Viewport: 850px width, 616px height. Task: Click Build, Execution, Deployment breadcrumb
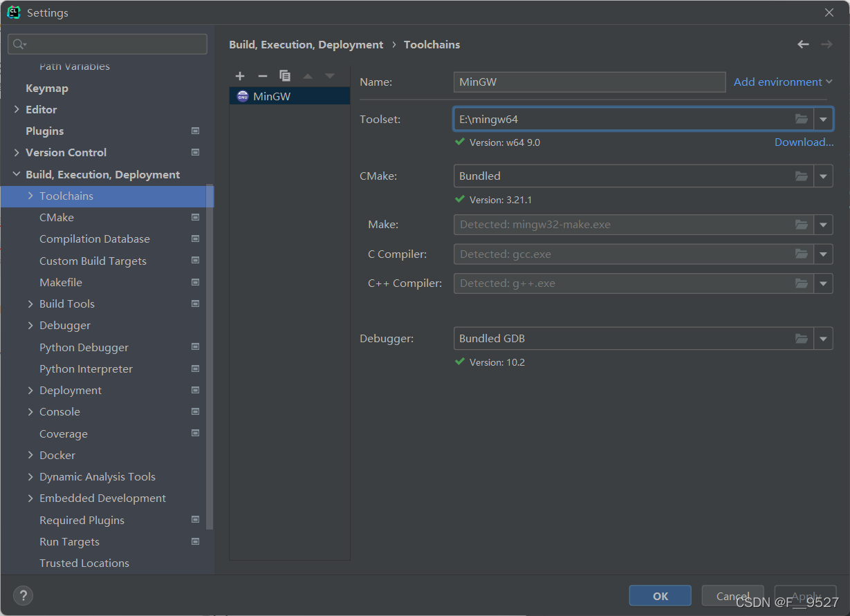(x=306, y=44)
